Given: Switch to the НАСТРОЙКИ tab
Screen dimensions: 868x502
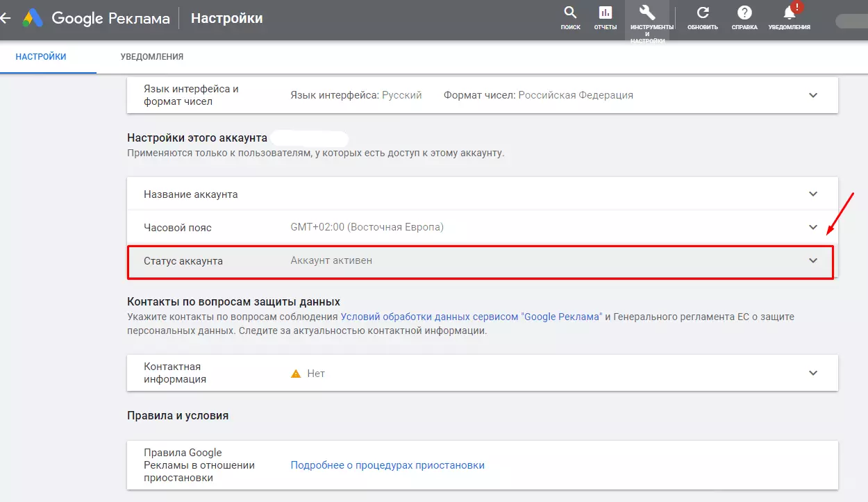Looking at the screenshot, I should [41, 57].
